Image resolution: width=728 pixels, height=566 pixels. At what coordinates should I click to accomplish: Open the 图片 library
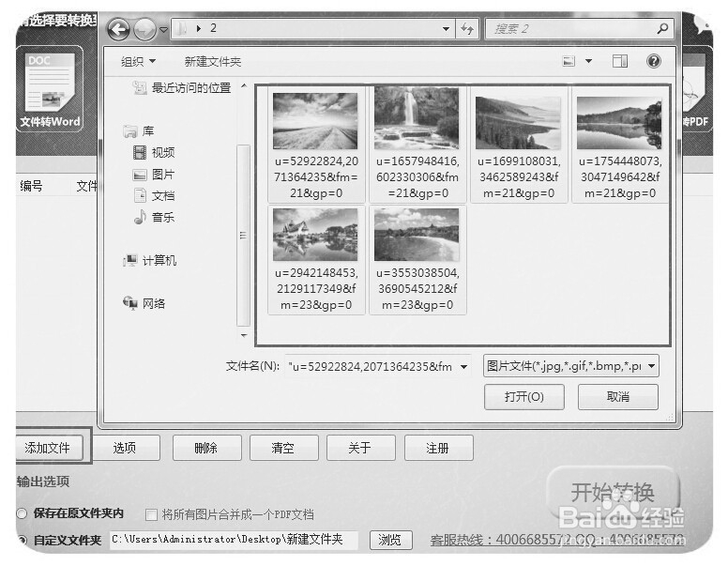coord(154,175)
